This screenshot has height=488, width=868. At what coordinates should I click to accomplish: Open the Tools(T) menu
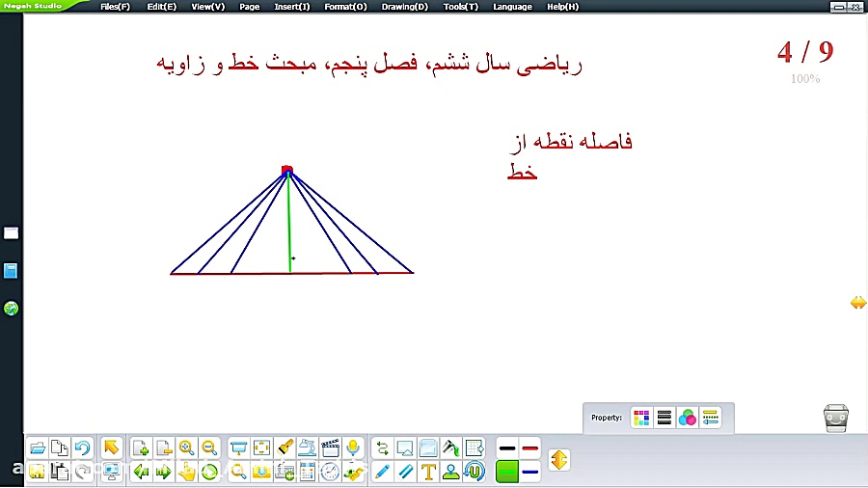461,7
